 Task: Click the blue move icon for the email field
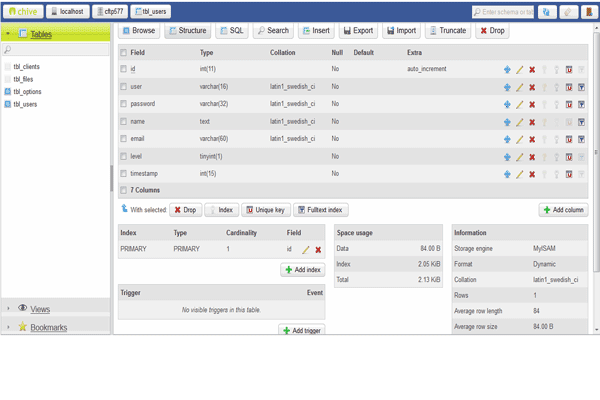pyautogui.click(x=507, y=139)
